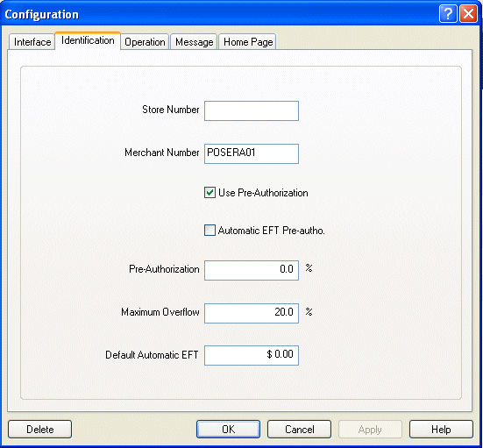Screen dimensions: 483x448
Task: Click the Cancel button
Action: point(299,430)
